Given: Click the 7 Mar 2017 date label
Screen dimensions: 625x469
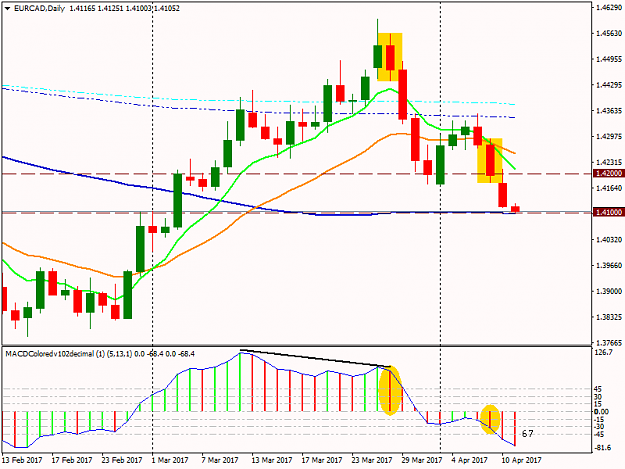Looking at the screenshot, I should tap(220, 460).
